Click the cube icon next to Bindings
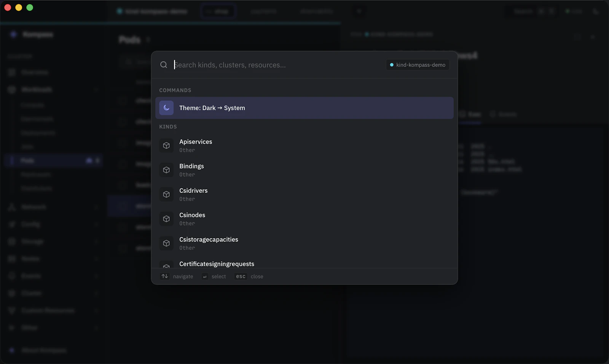The image size is (609, 364). pos(166,170)
